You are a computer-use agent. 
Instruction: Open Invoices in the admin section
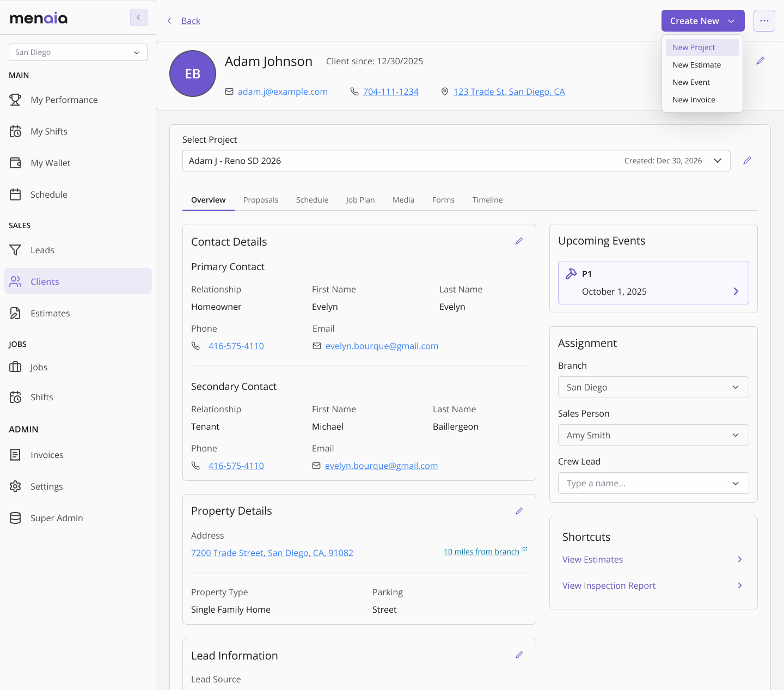coord(78,455)
